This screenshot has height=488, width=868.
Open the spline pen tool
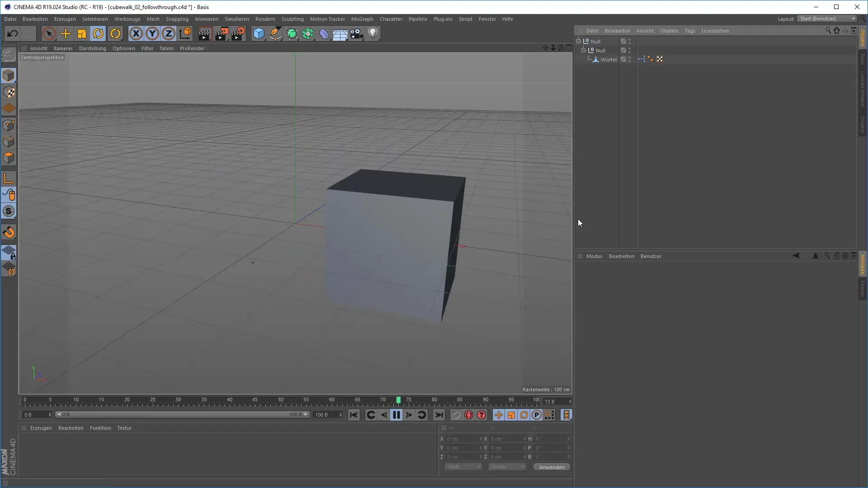pyautogui.click(x=275, y=33)
